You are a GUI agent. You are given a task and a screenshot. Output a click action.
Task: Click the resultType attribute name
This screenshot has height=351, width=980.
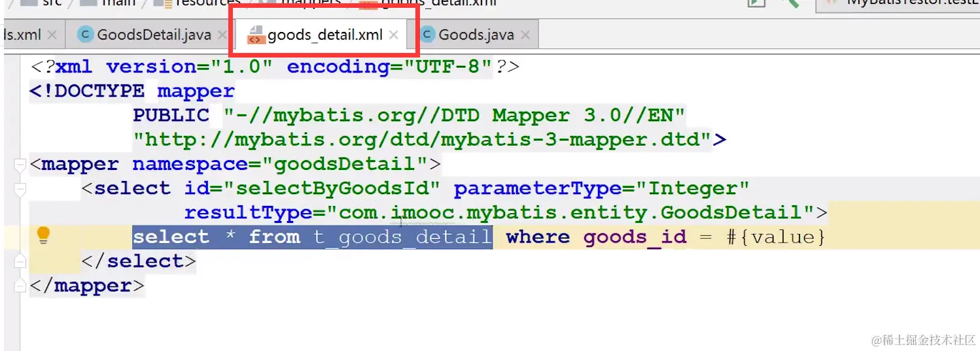pyautogui.click(x=249, y=212)
